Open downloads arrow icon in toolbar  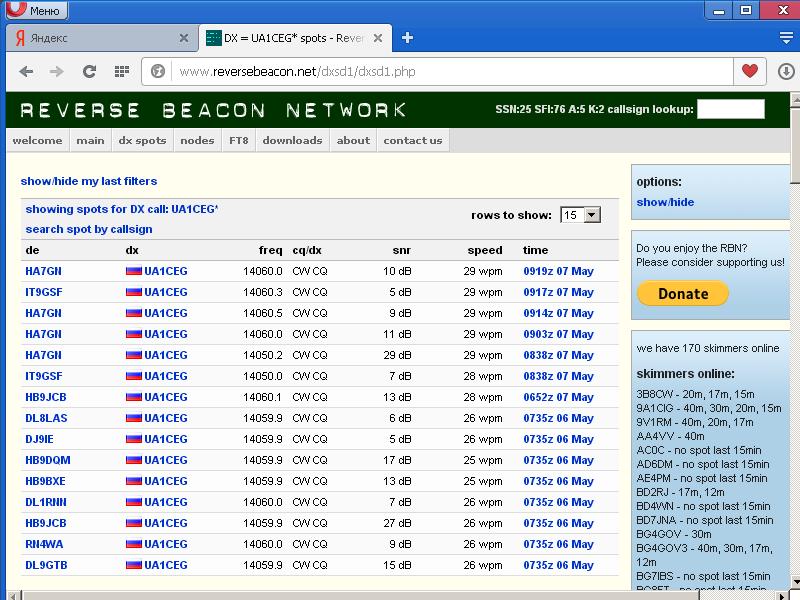coord(786,71)
